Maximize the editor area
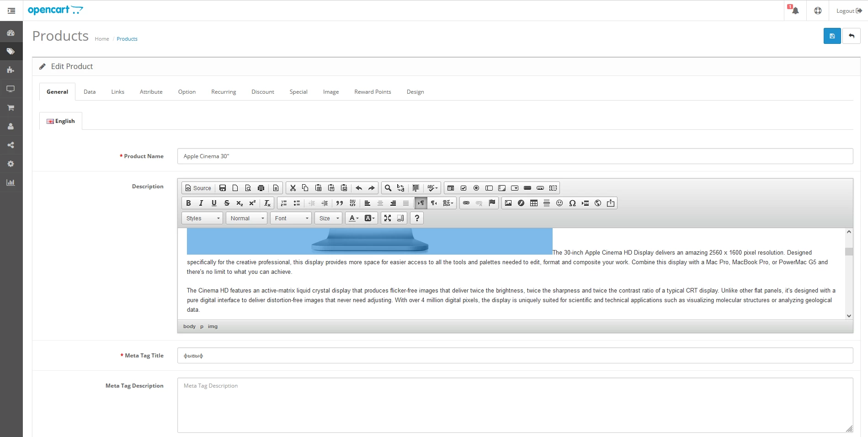Screen dimensions: 868x437 point(388,218)
